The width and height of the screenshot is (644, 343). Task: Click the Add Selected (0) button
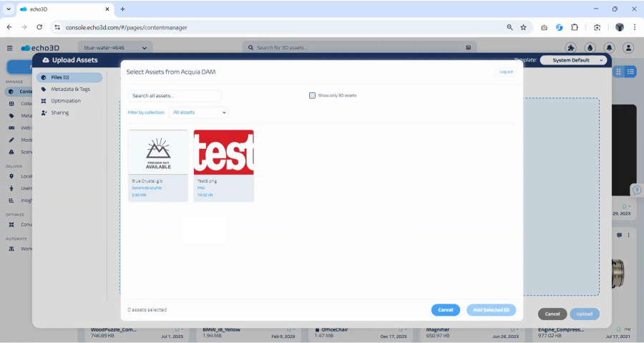click(491, 310)
